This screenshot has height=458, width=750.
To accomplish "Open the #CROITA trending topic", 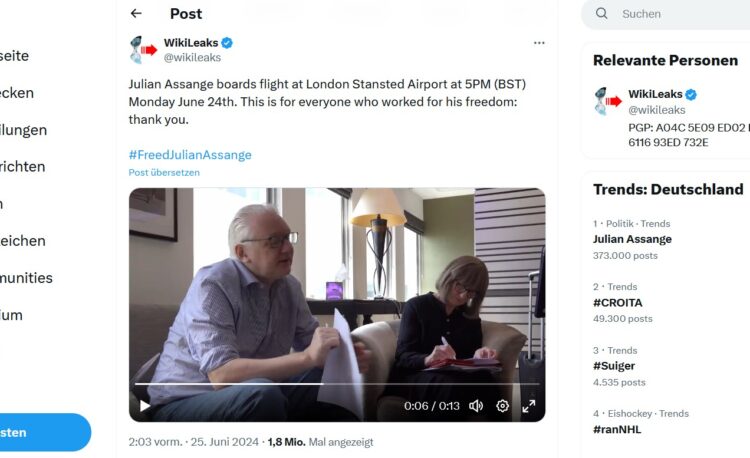I will click(618, 302).
